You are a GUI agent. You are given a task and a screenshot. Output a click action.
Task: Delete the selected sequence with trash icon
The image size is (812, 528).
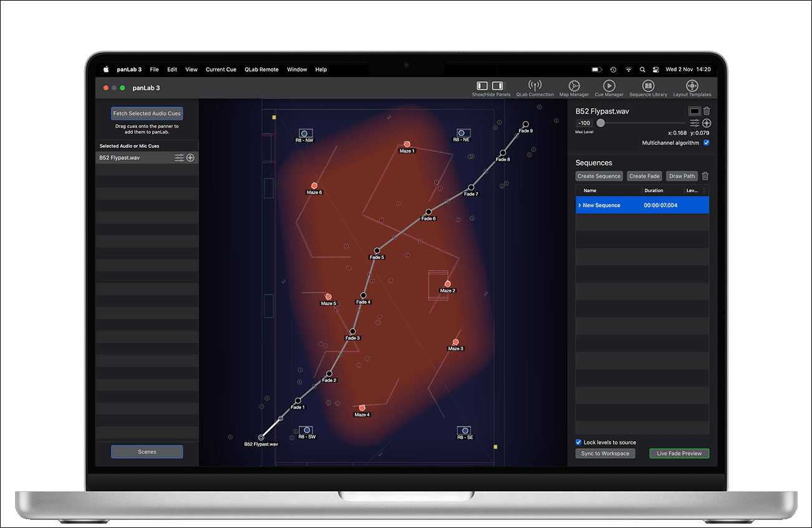pos(705,176)
